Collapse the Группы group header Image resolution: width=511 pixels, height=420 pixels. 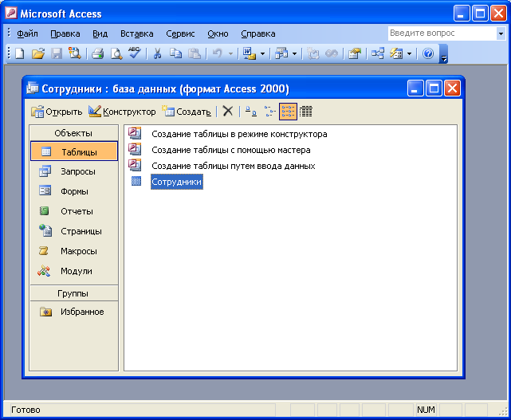73,293
